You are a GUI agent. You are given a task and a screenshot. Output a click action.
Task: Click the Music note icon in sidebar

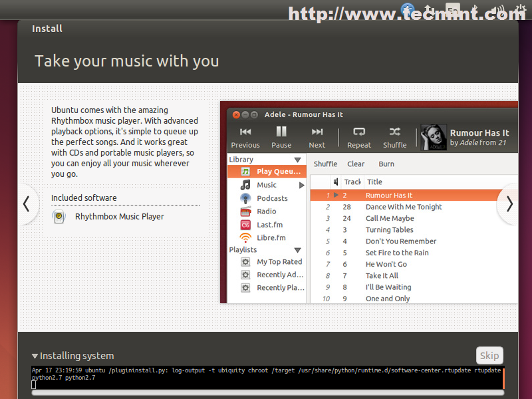coord(245,185)
